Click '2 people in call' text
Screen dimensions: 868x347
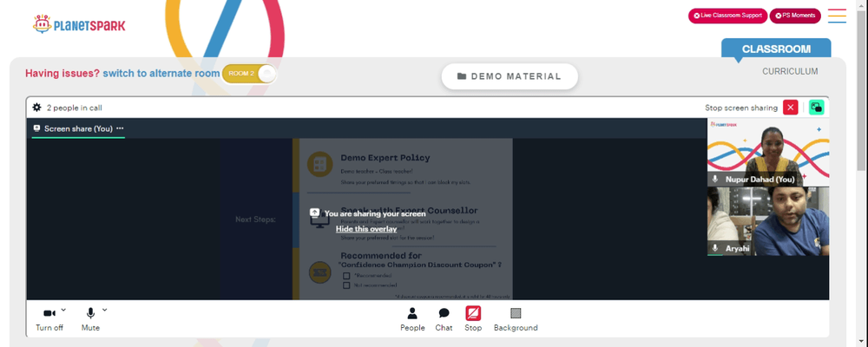click(74, 108)
